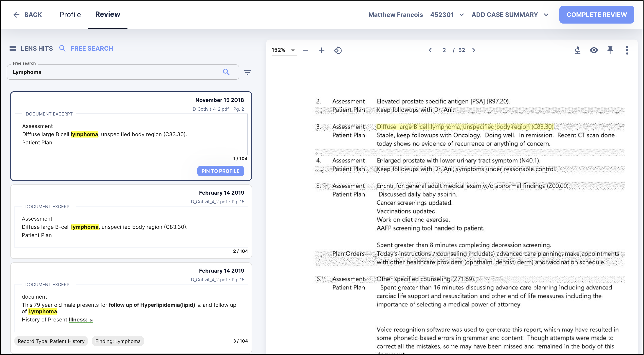The height and width of the screenshot is (355, 644).
Task: Click 'Enlarged prostate with lower urinary tract symptom' line
Action: coord(458,160)
